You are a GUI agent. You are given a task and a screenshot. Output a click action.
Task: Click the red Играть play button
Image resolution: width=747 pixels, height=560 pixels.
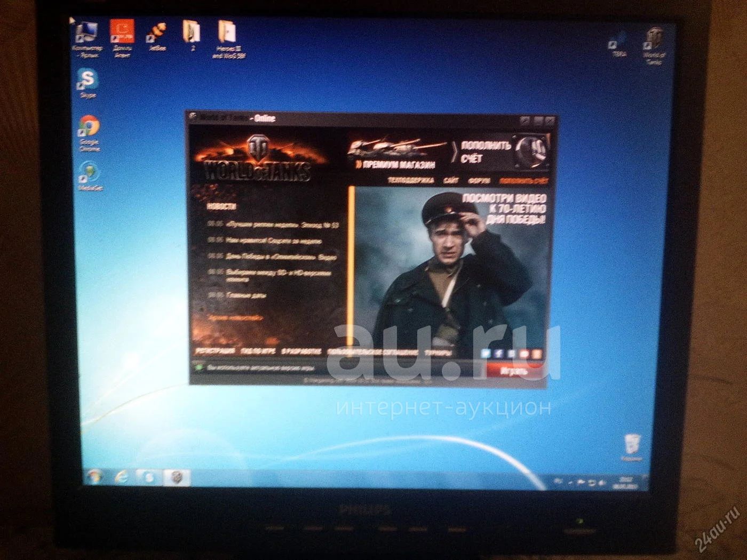coord(515,371)
